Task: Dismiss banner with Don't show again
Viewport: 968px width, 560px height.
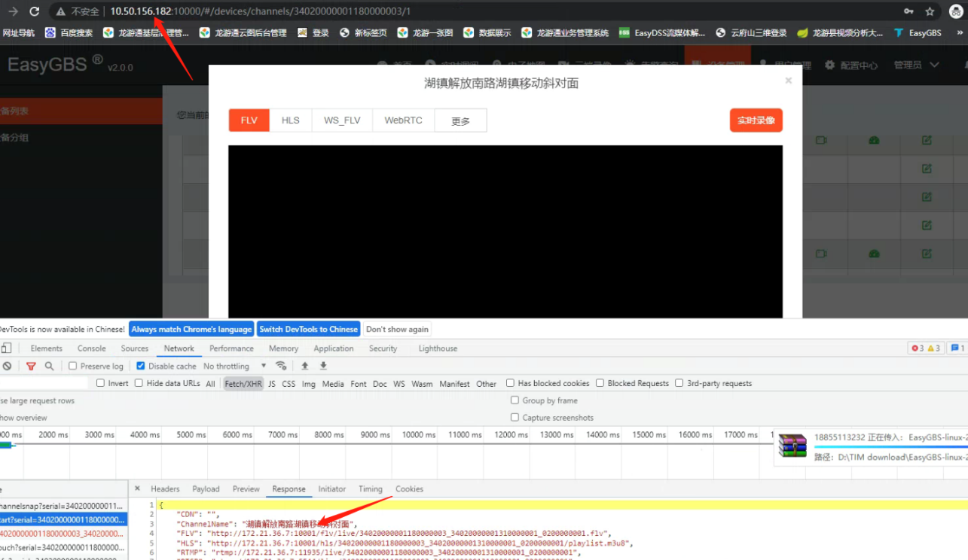Action: point(397,329)
